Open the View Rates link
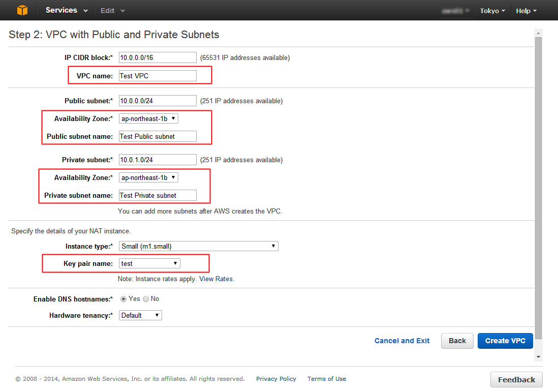Screen dimensions: 558x392 click(x=216, y=279)
